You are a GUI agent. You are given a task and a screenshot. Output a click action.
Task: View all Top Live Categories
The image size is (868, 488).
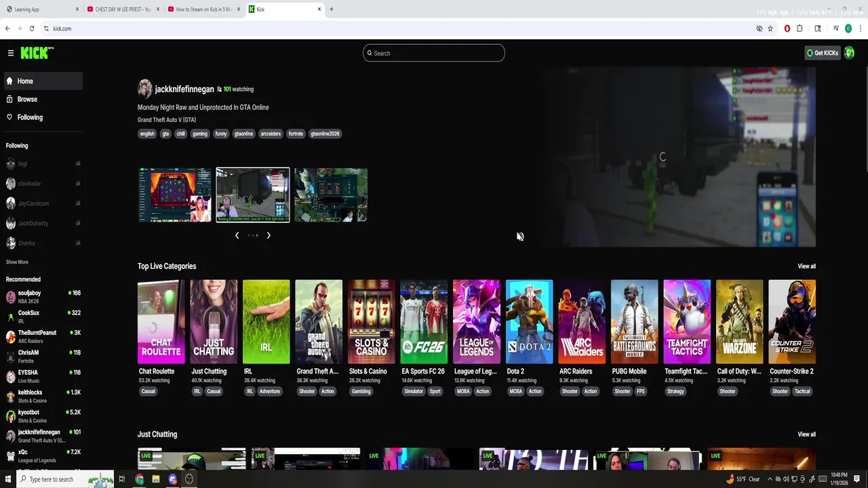pyautogui.click(x=806, y=266)
